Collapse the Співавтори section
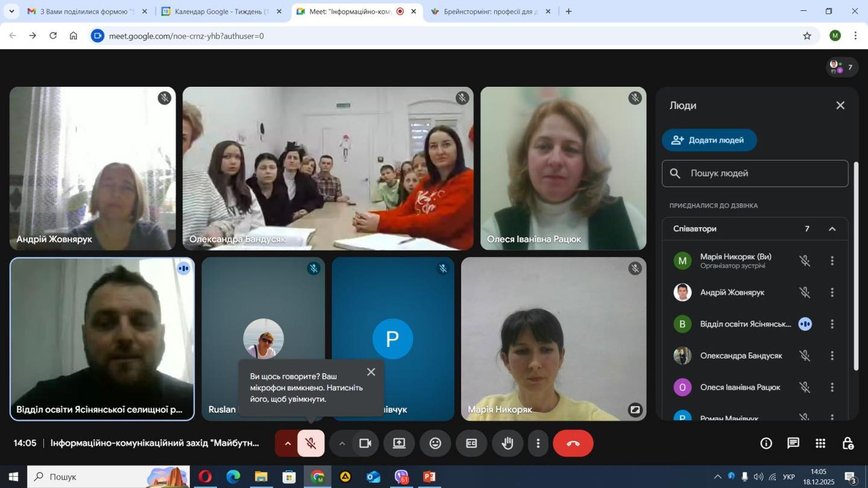The image size is (868, 488). [x=832, y=229]
